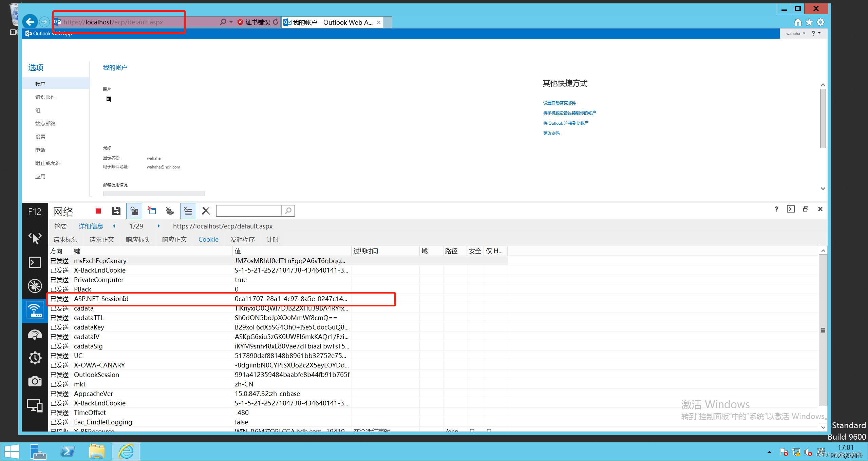Open Windows Start button on taskbar
Screen dimensions: 868x461
[x=12, y=452]
